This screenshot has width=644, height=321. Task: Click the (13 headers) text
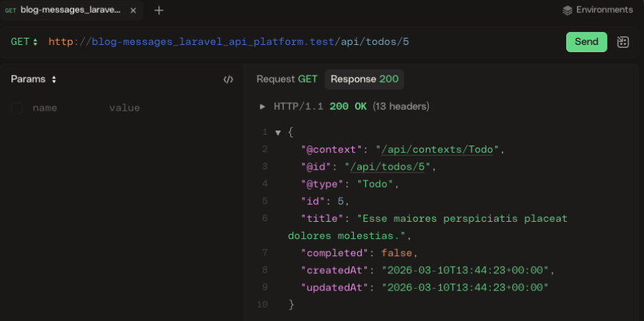(x=401, y=107)
